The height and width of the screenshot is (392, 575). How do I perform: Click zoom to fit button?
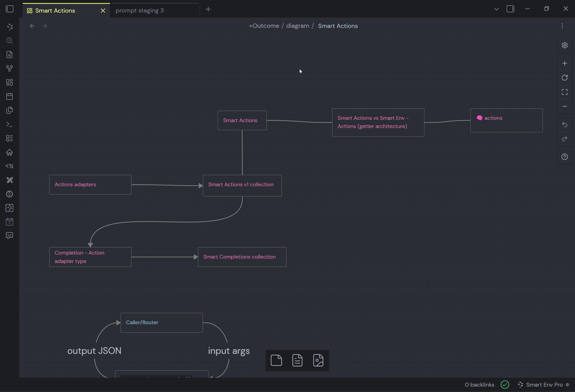click(564, 92)
